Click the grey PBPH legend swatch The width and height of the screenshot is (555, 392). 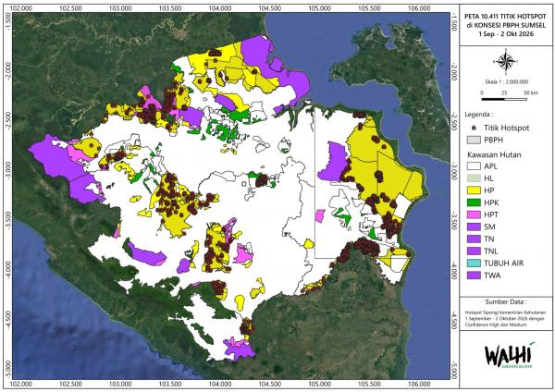tap(474, 141)
